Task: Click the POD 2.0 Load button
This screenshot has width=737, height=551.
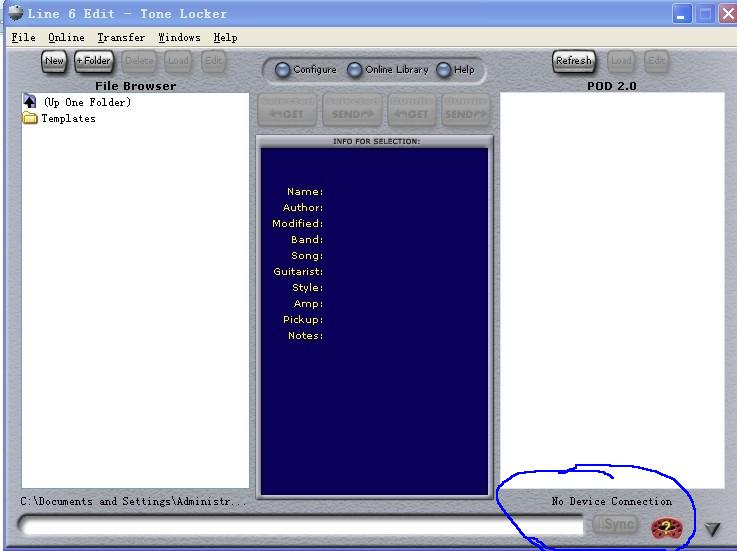Action: 621,61
